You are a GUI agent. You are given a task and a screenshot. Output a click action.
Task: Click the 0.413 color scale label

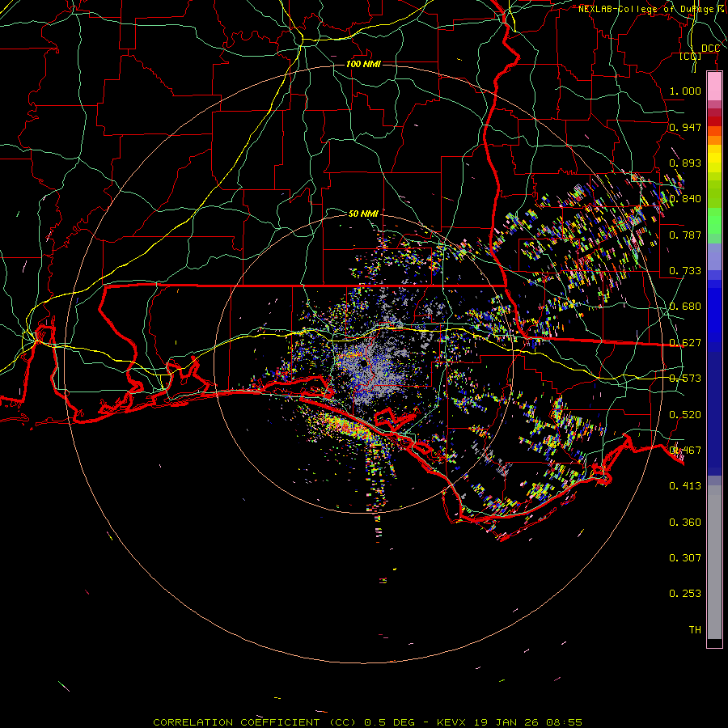[685, 486]
